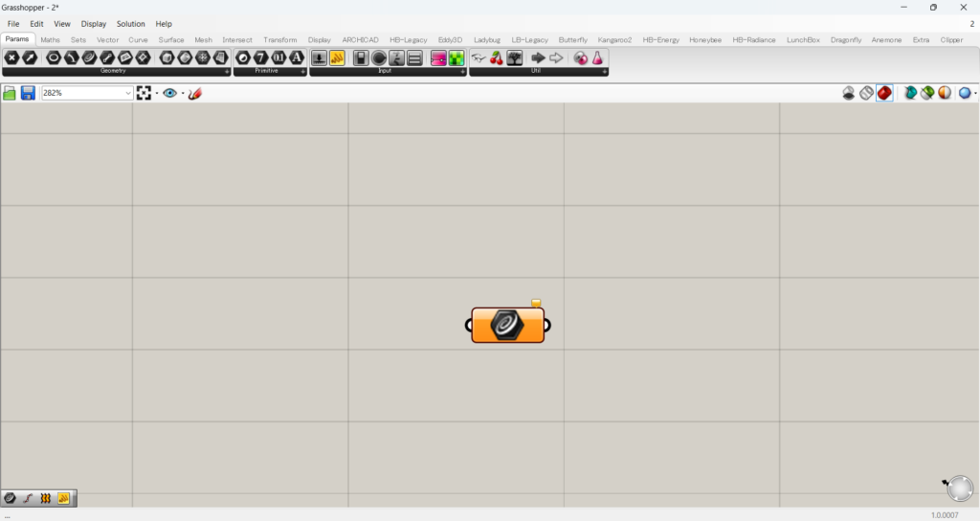Switch to wireframe preview mode icon

[866, 93]
